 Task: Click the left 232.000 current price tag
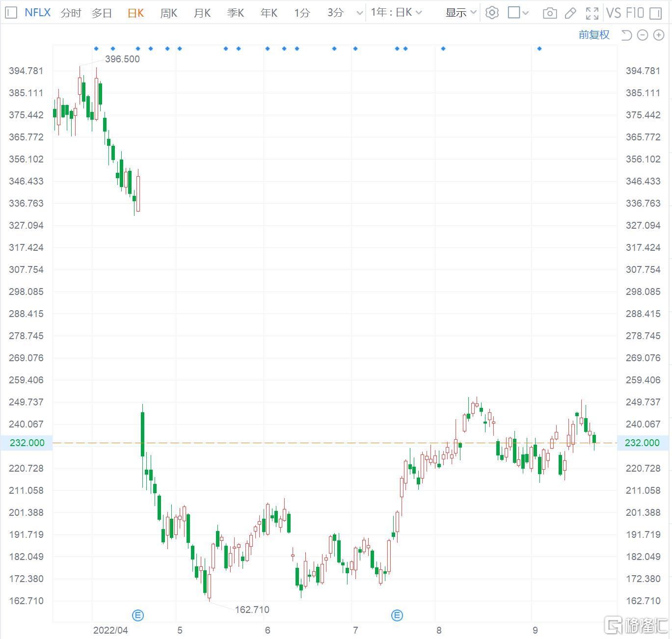pyautogui.click(x=27, y=443)
